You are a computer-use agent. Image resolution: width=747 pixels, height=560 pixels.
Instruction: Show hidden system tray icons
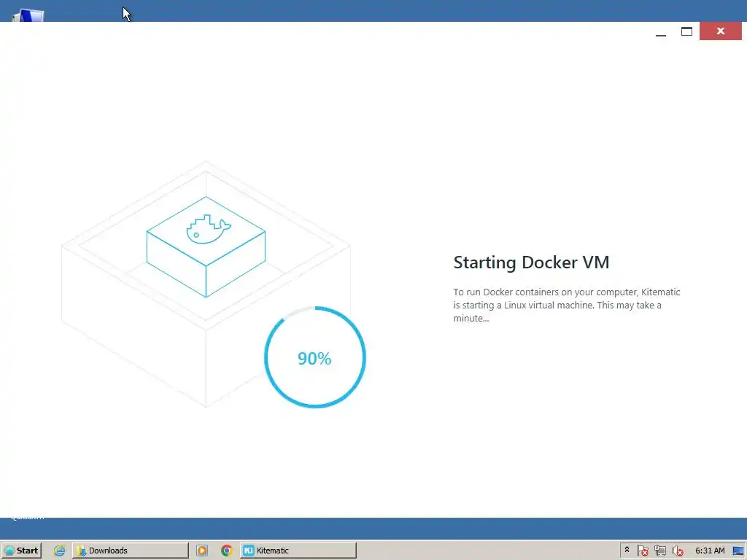(x=627, y=550)
